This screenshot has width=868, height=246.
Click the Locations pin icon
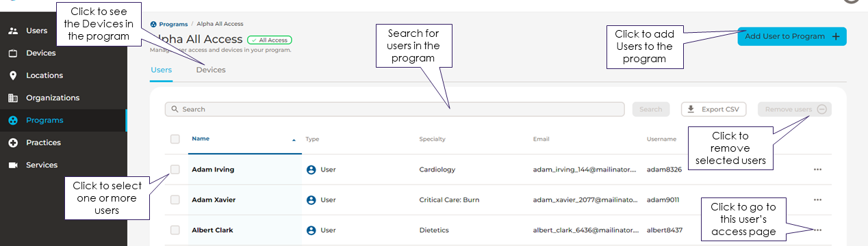(13, 76)
